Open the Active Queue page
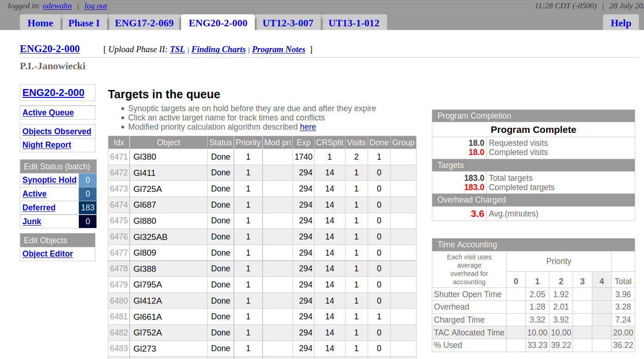 (x=48, y=113)
